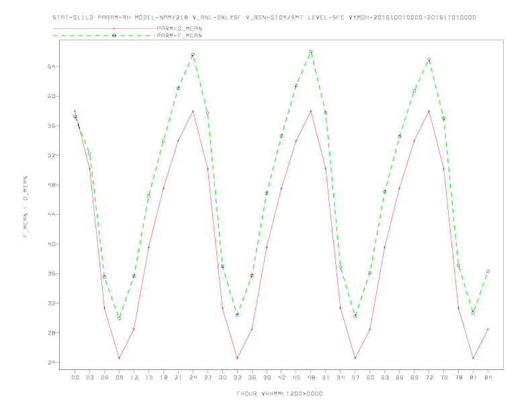The image size is (532, 411).
Task: Click x-axis forecast hour label 15
Action: click(148, 377)
